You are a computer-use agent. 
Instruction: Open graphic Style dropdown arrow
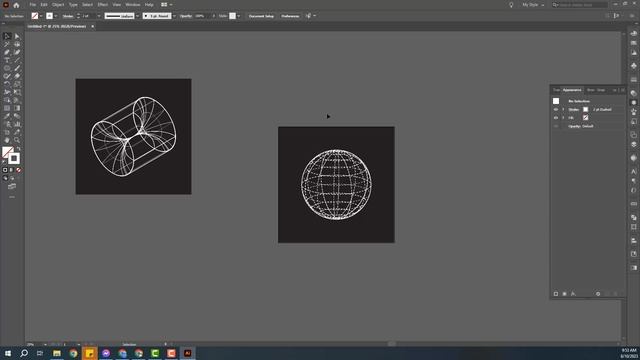[x=238, y=16]
